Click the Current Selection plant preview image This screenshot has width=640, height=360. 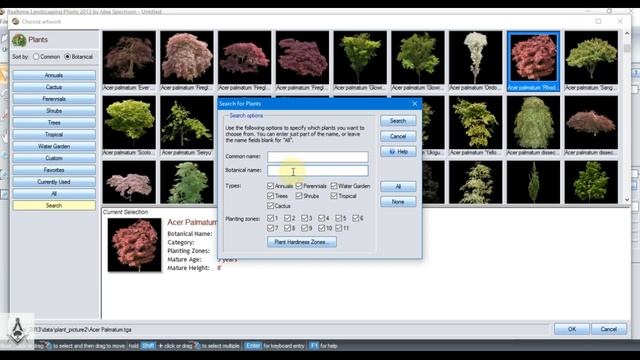(134, 245)
